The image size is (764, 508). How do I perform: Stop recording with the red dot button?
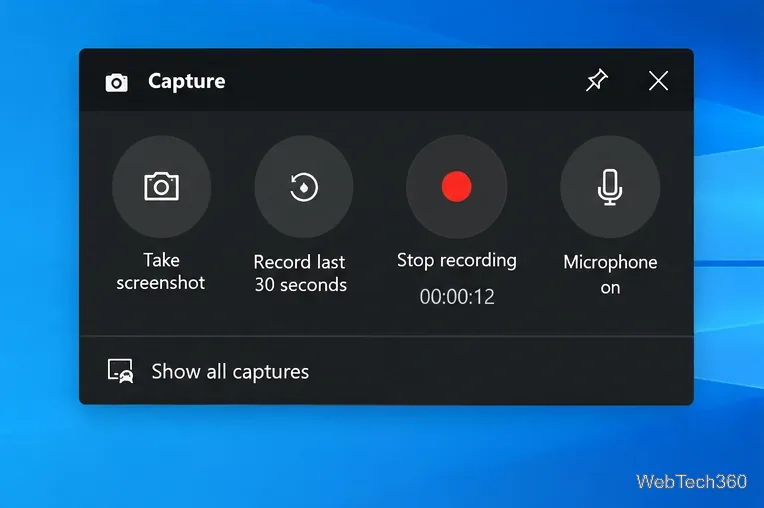tap(457, 187)
